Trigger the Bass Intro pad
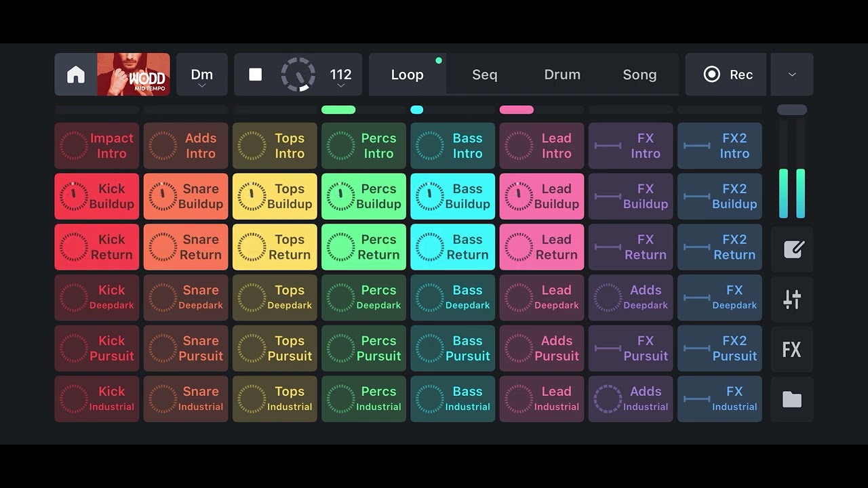The width and height of the screenshot is (868, 488). click(453, 146)
